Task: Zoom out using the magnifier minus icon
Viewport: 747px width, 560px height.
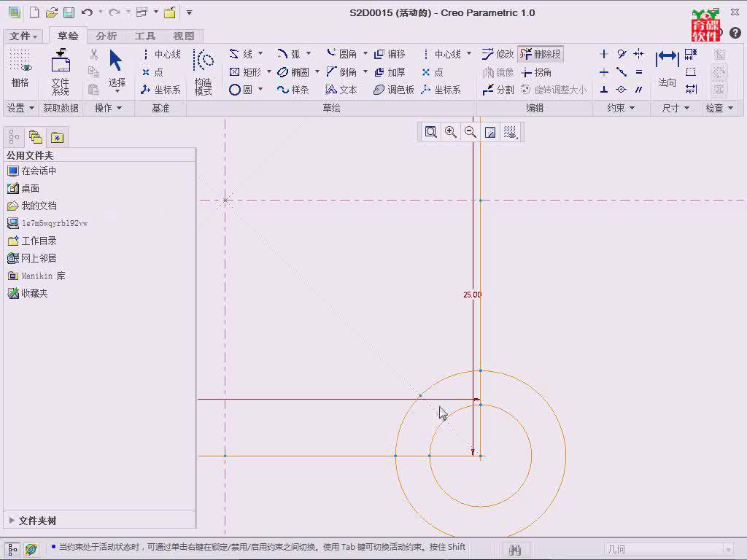Action: (471, 132)
